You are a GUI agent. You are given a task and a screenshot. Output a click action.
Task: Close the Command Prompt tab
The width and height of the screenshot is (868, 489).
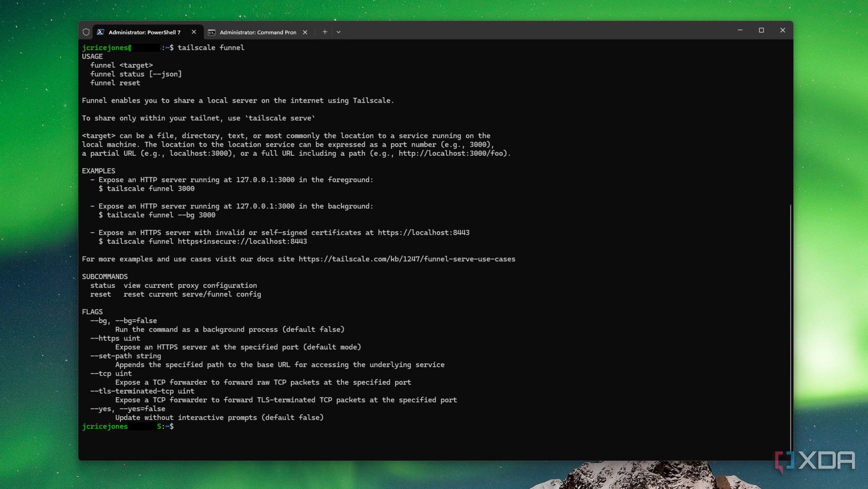point(305,32)
